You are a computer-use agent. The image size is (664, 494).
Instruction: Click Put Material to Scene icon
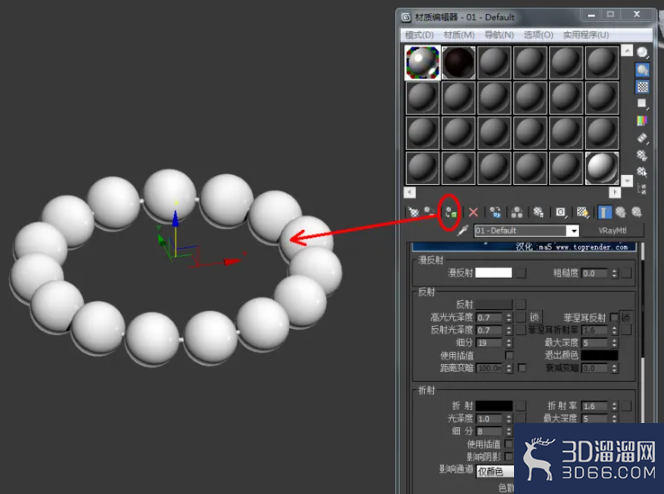click(429, 212)
